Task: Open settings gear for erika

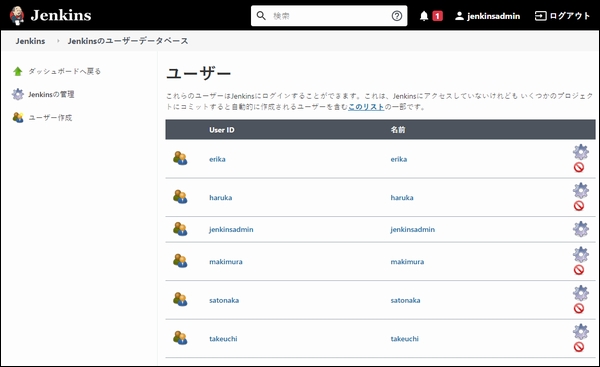Action: pyautogui.click(x=580, y=152)
